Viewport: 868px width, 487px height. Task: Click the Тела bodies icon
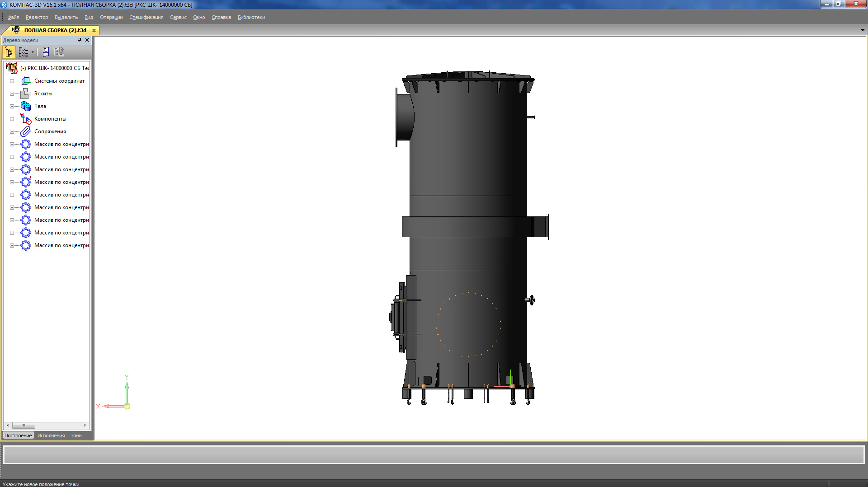coord(26,106)
